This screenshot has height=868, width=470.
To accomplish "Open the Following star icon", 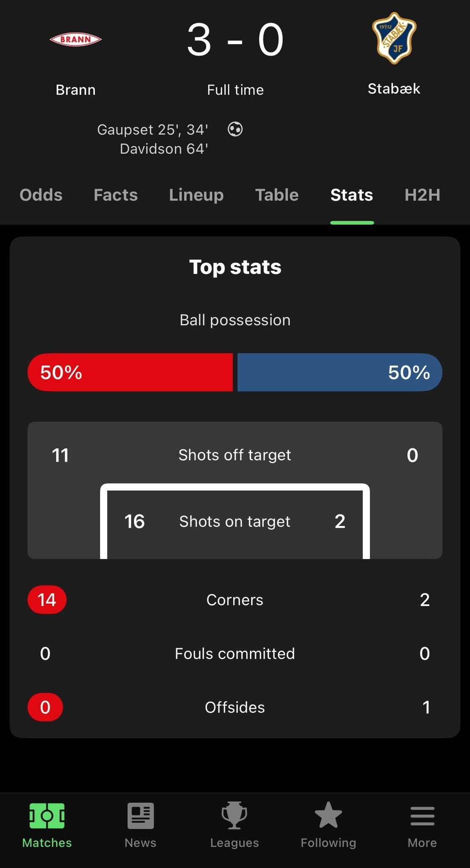I will [x=328, y=815].
